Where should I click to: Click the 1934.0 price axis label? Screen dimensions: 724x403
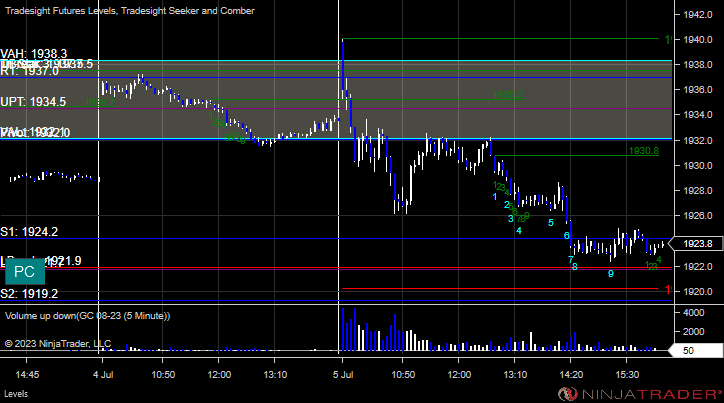pos(698,114)
